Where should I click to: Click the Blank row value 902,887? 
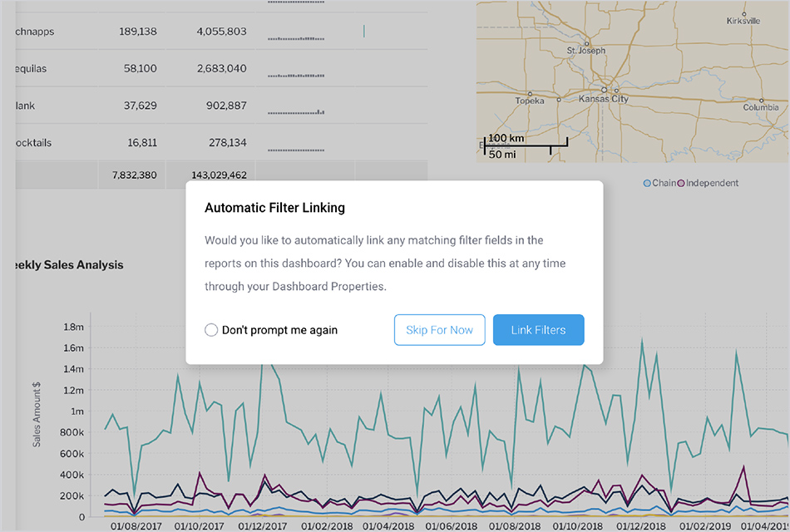pyautogui.click(x=221, y=106)
